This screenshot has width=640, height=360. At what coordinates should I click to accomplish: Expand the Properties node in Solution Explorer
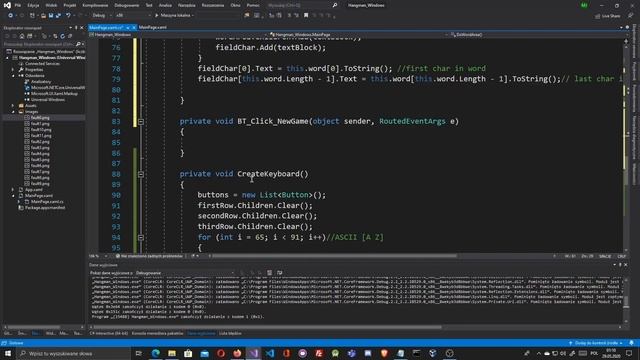[13, 69]
